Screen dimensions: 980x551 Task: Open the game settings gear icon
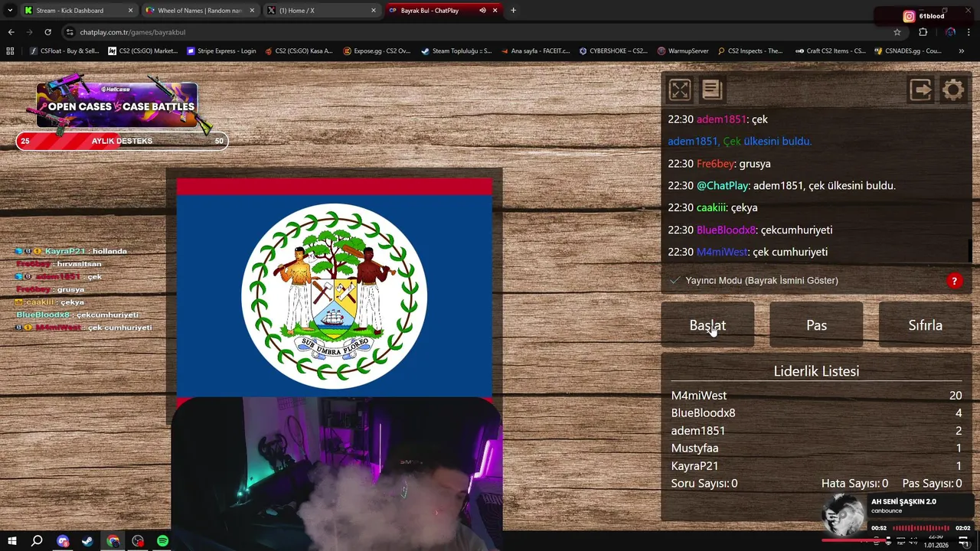(x=953, y=90)
